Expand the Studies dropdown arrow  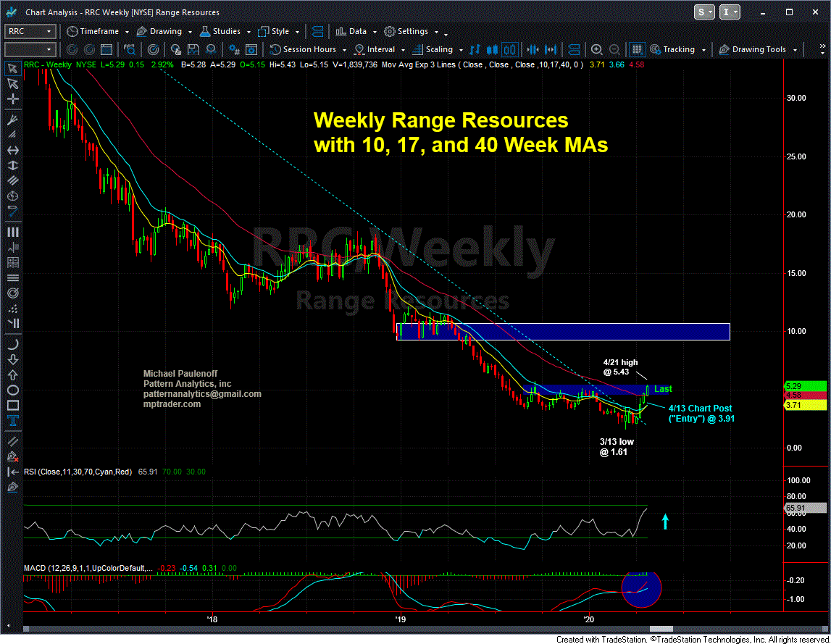[x=249, y=32]
